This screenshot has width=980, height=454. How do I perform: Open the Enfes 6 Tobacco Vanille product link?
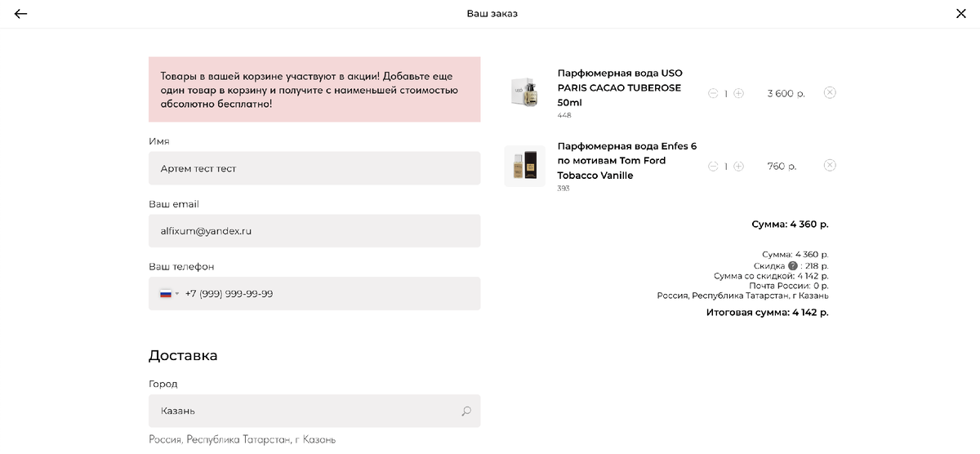click(x=626, y=160)
